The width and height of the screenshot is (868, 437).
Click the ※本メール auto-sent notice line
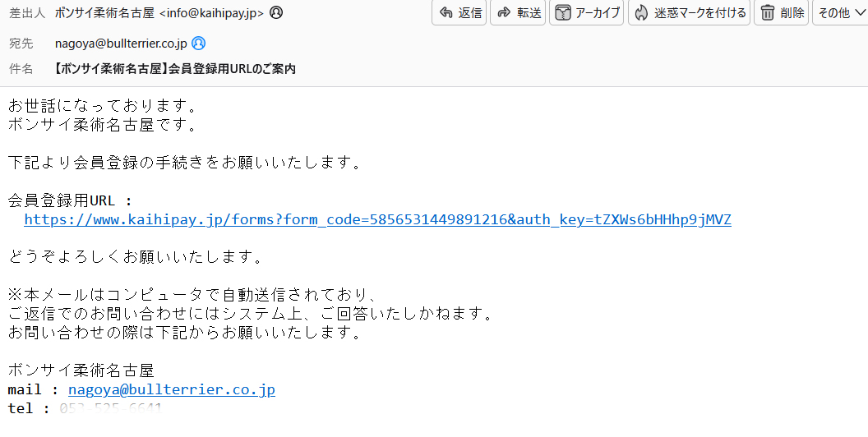pos(192,294)
